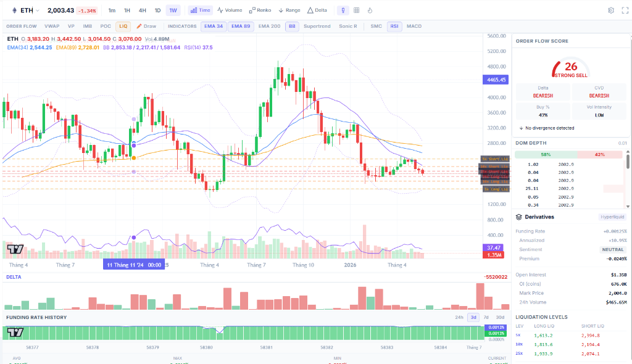This screenshot has width=632, height=364.
Task: Click the 25.11 DOM depth row
Action: [x=570, y=189]
